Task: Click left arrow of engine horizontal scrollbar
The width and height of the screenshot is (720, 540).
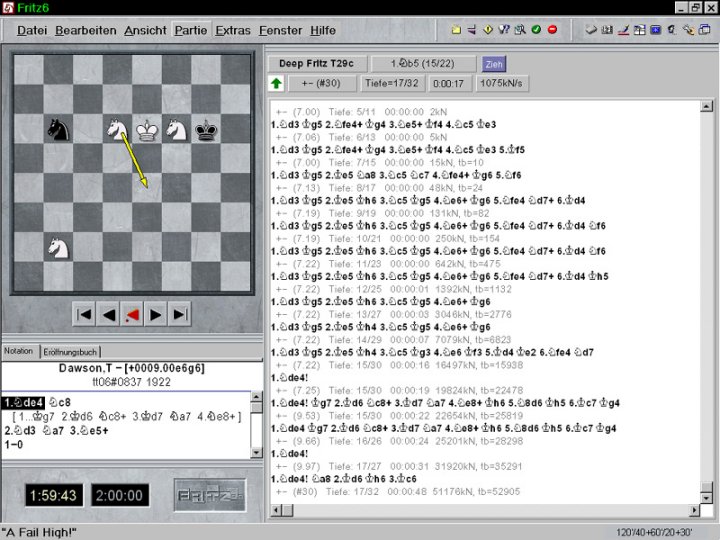Action: pyautogui.click(x=276, y=510)
